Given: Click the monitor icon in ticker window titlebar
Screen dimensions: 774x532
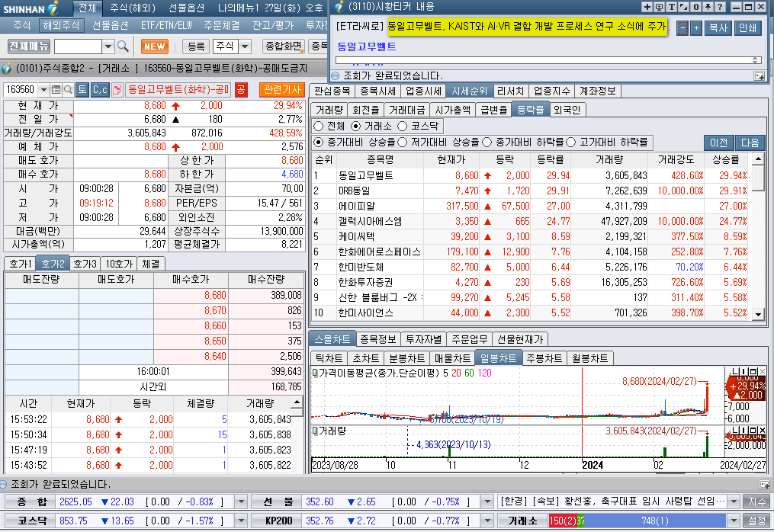Looking at the screenshot, I should tap(659, 7).
